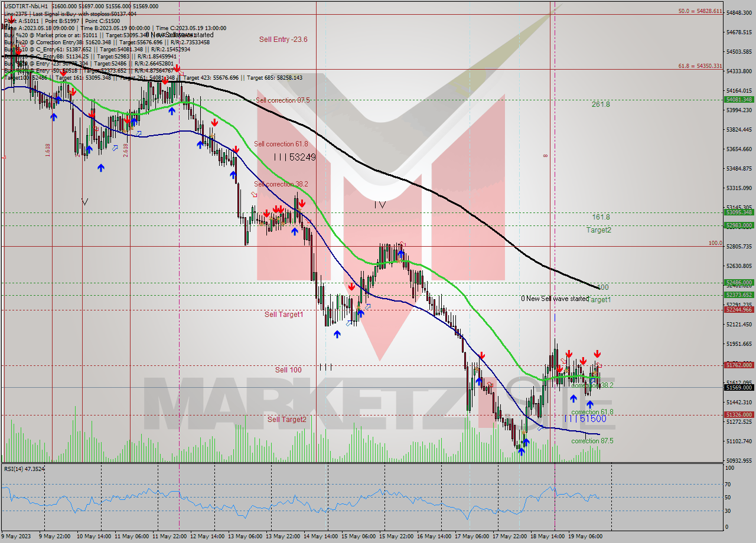This screenshot has height=543, width=756.
Task: Click the green 'correction 61.8' label
Action: [592, 412]
